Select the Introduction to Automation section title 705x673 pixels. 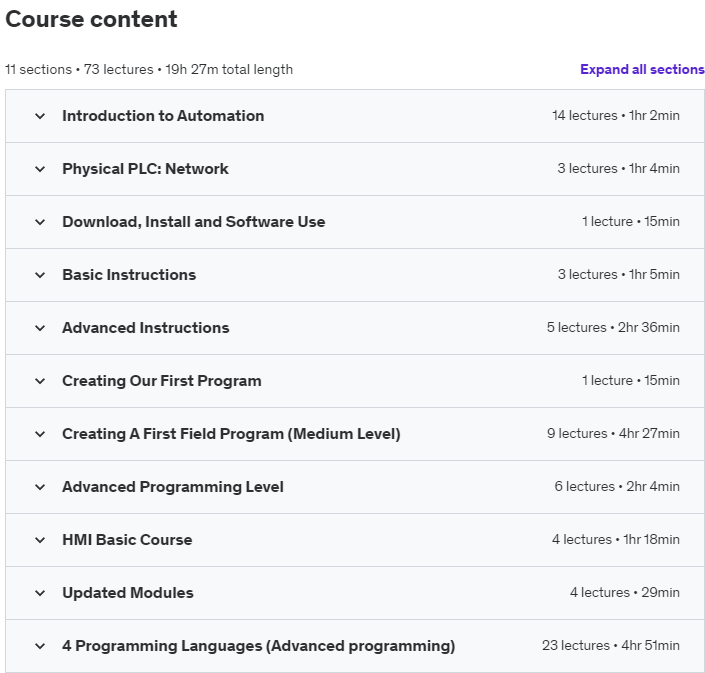coord(163,116)
